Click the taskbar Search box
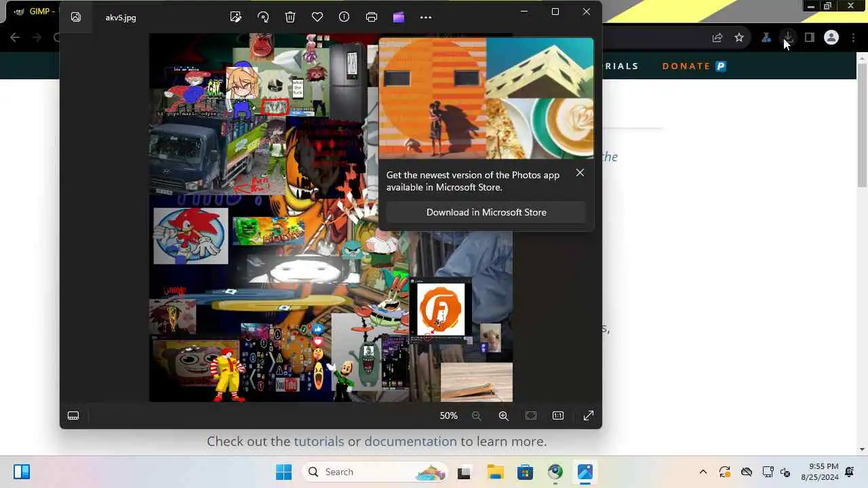868x488 pixels. tap(375, 472)
